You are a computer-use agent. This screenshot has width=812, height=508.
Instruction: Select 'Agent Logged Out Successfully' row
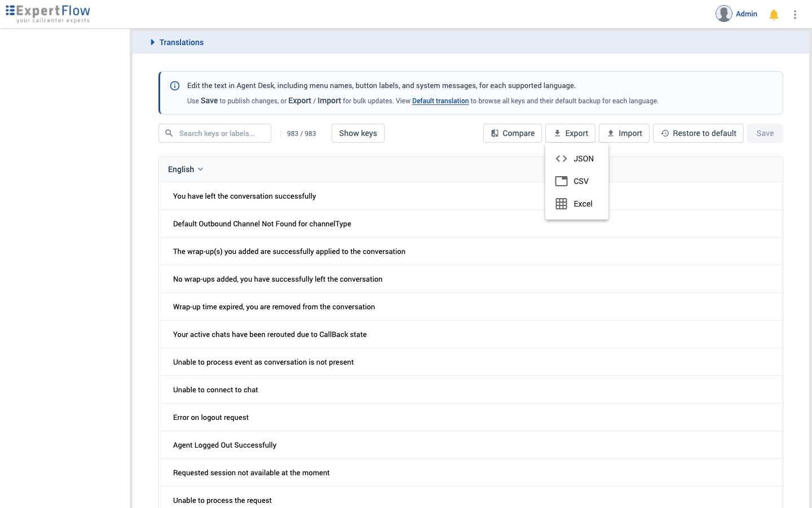click(x=471, y=445)
